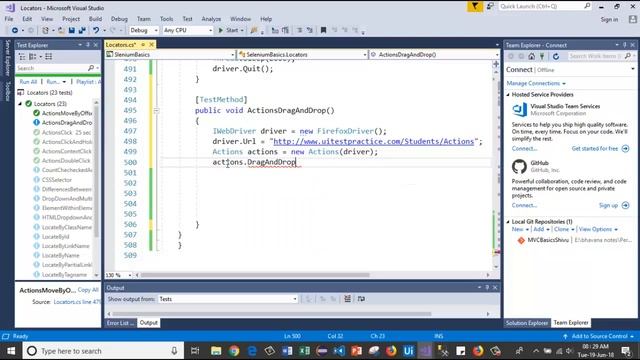Screen dimensions: 640x360
Task: Click the Copy All link in test details
Action: point(88,290)
